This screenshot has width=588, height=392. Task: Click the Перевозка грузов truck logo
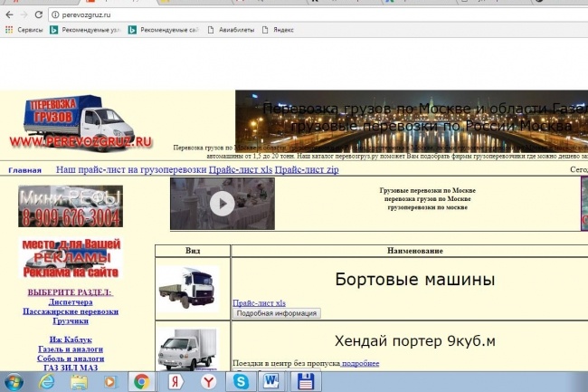tap(81, 123)
